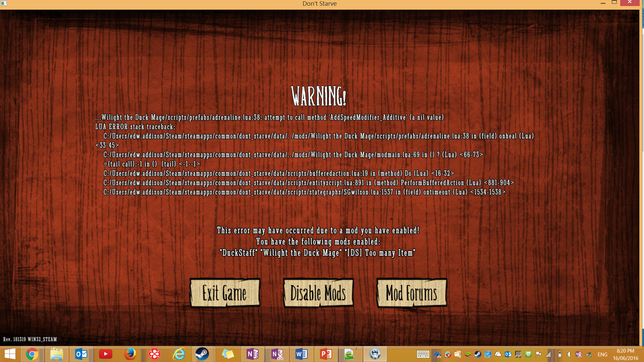Open the Sticky Notes taskbar icon

click(228, 354)
